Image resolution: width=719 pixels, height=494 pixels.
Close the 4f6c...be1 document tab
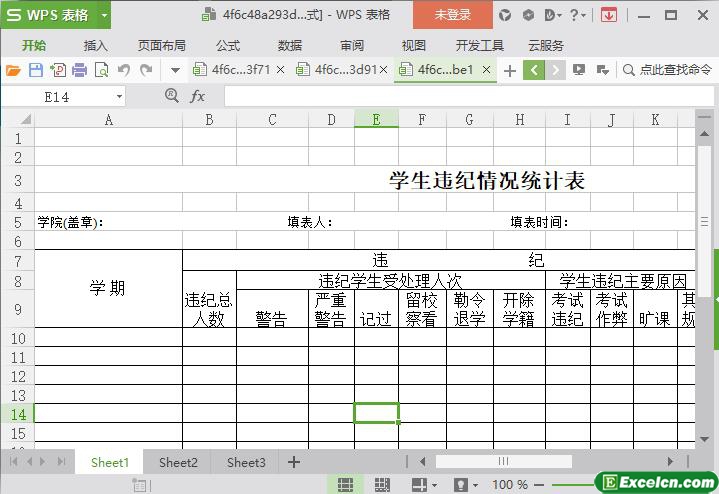487,70
